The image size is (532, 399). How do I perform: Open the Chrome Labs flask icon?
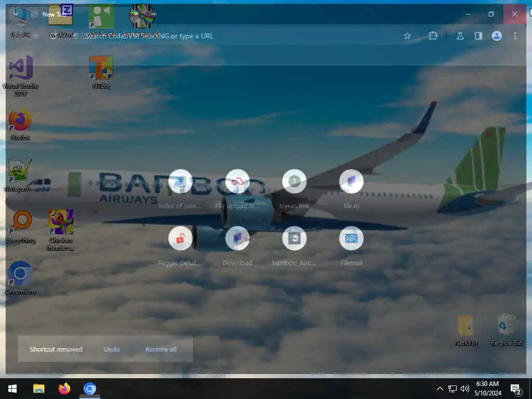coord(460,36)
